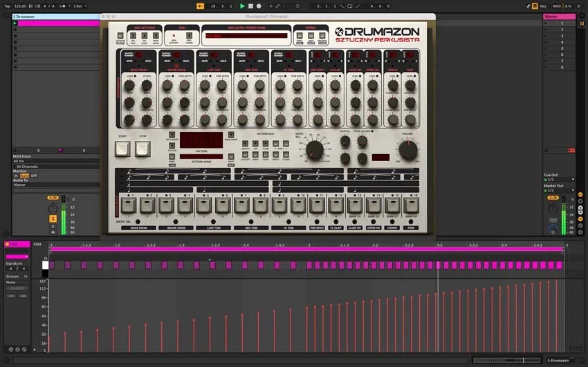Screen dimensions: 588x367
Task: Select the 1 Drumazon track header
Action: (x=56, y=17)
